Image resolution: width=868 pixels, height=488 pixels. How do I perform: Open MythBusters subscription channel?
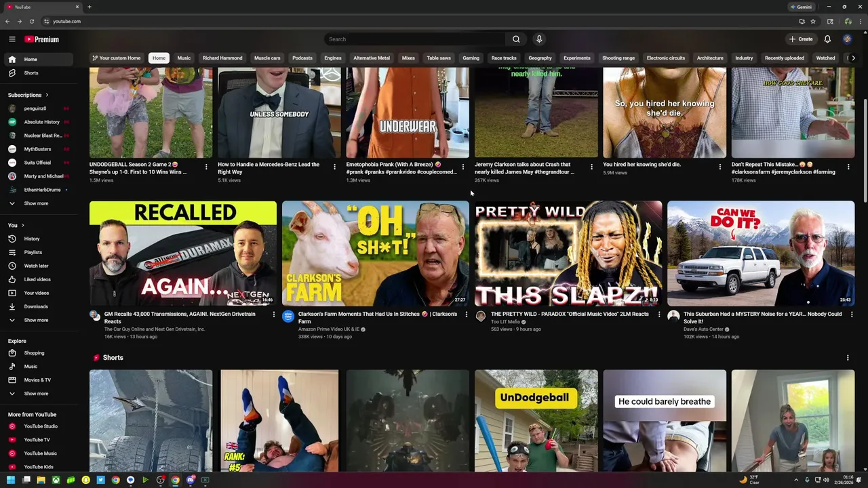38,149
